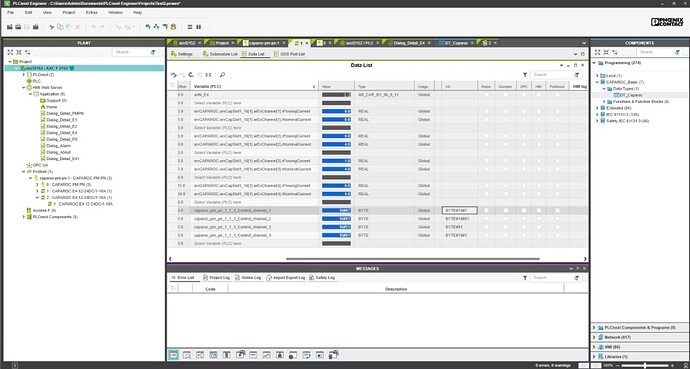Expand the Extended (64) components node
690x369 pixels.
[597, 108]
